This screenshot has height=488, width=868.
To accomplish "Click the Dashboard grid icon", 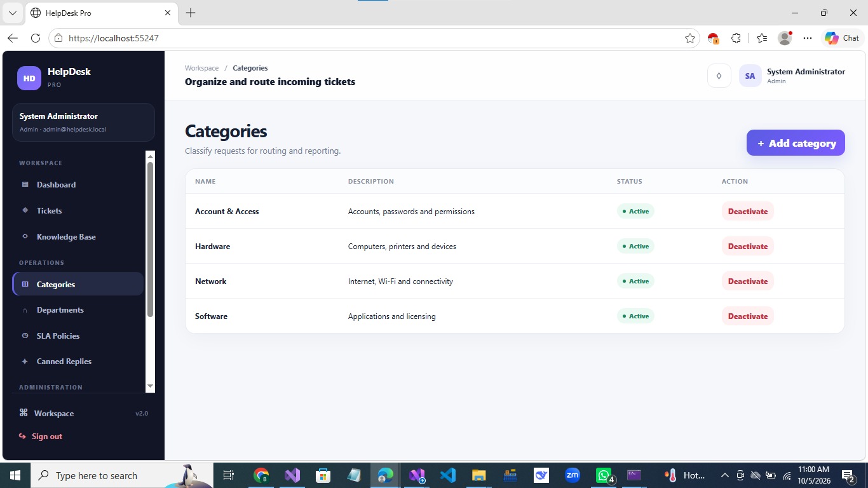I will coord(25,185).
